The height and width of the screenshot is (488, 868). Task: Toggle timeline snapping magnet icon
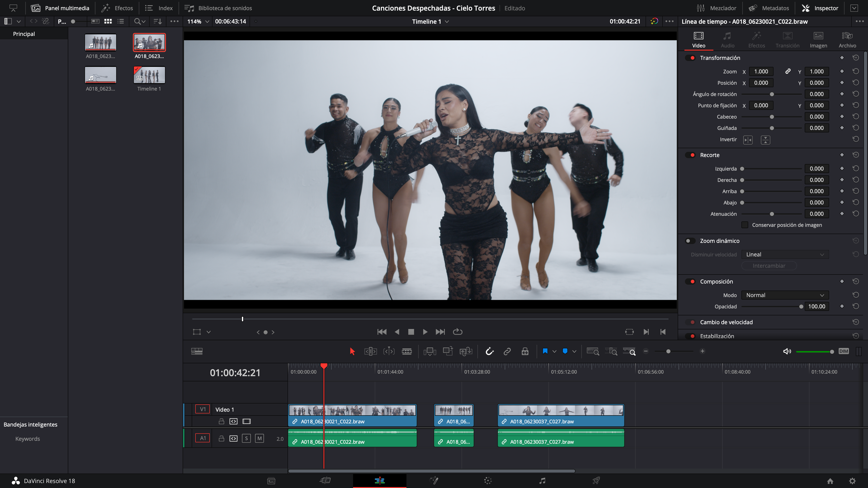click(489, 351)
